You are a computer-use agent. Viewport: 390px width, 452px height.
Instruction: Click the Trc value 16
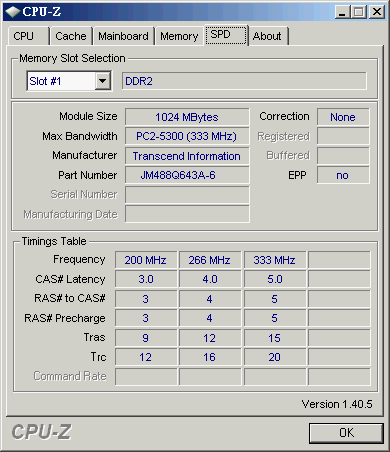click(x=210, y=357)
